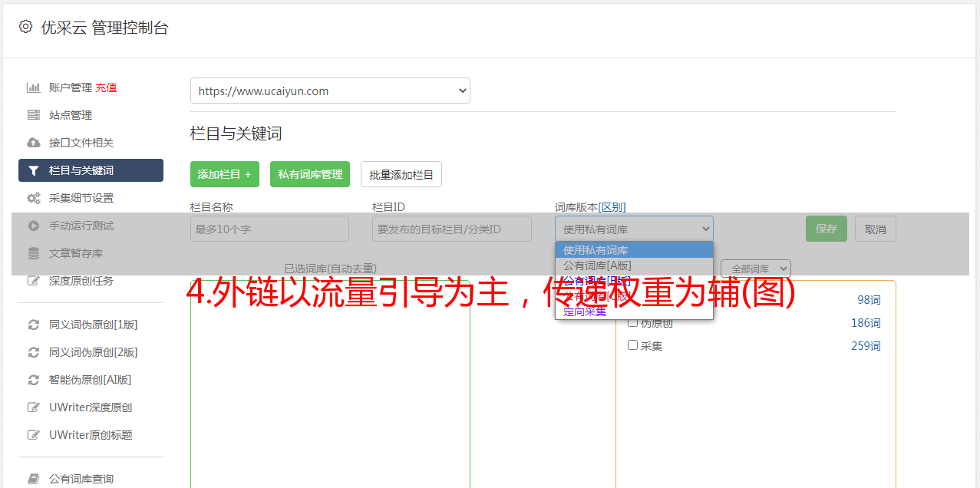Open 同义词伪原创[1版] page
The width and height of the screenshot is (980, 488).
93,325
